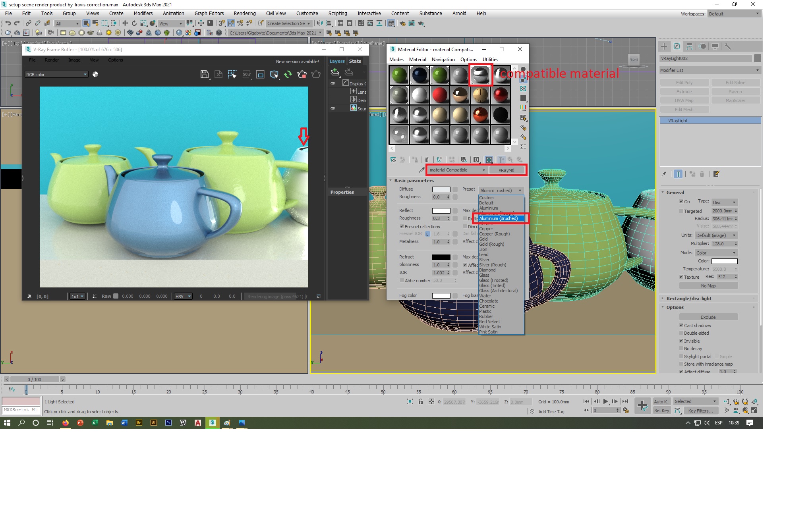Image resolution: width=812 pixels, height=505 pixels.
Task: Uncheck the light On checkbox
Action: [681, 202]
